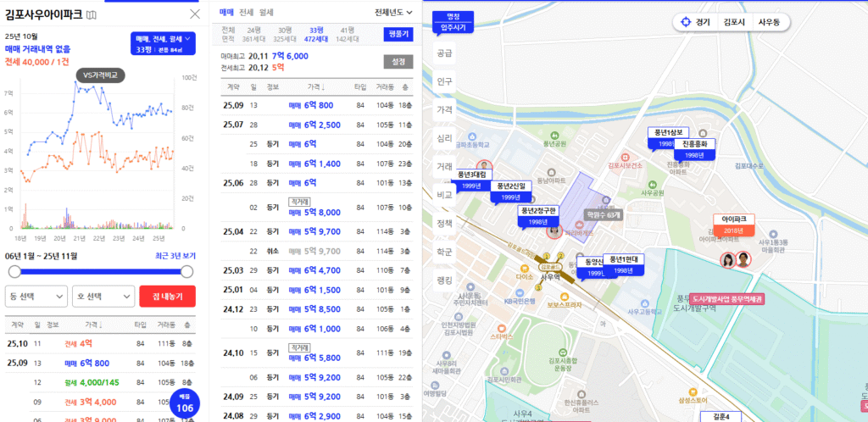Select the 아이파크 2018년 map marker
This screenshot has height=422, width=868.
pos(733,225)
